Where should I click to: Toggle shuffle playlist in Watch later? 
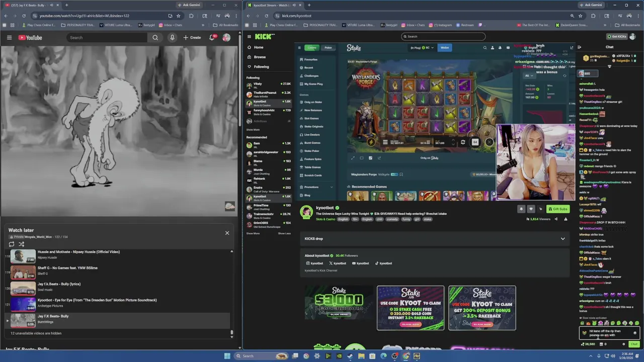(21, 244)
